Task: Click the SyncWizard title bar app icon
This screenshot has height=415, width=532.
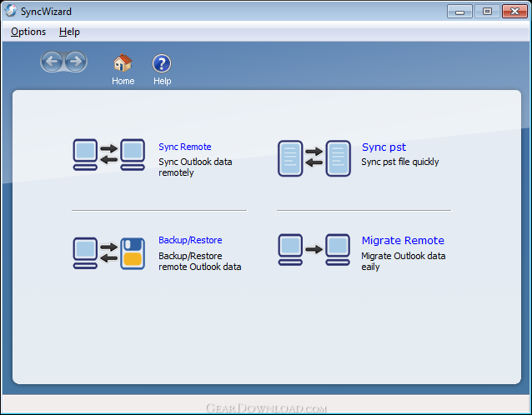Action: pos(11,11)
